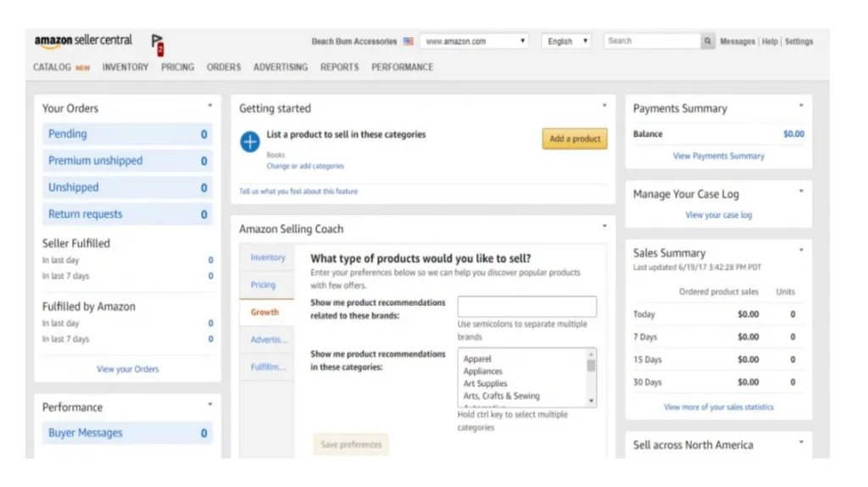Click Fulfilled by Amazon last 7 days count
The image size is (868, 487).
(x=210, y=340)
